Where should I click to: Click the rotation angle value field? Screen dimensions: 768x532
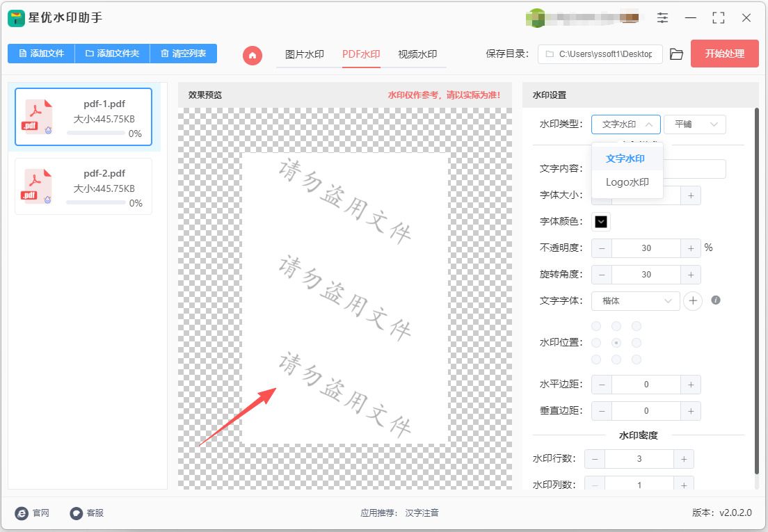point(646,275)
